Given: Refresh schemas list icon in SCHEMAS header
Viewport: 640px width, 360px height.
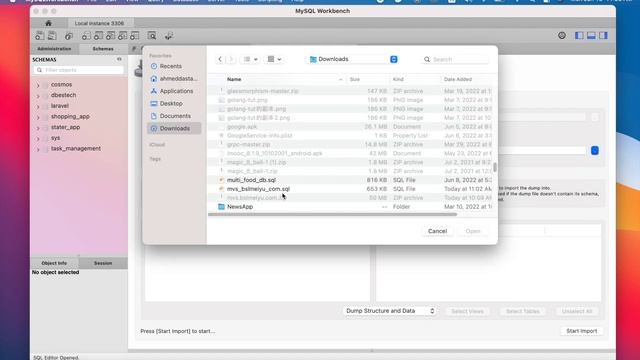Looking at the screenshot, I should point(119,59).
